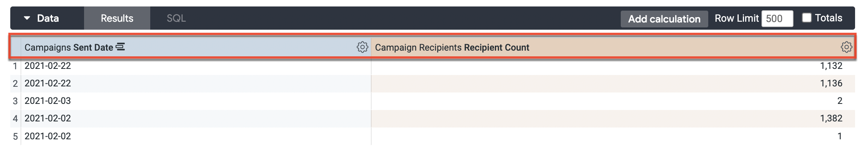Select first row date 2021-02-22
This screenshot has width=868, height=153.
pos(48,66)
